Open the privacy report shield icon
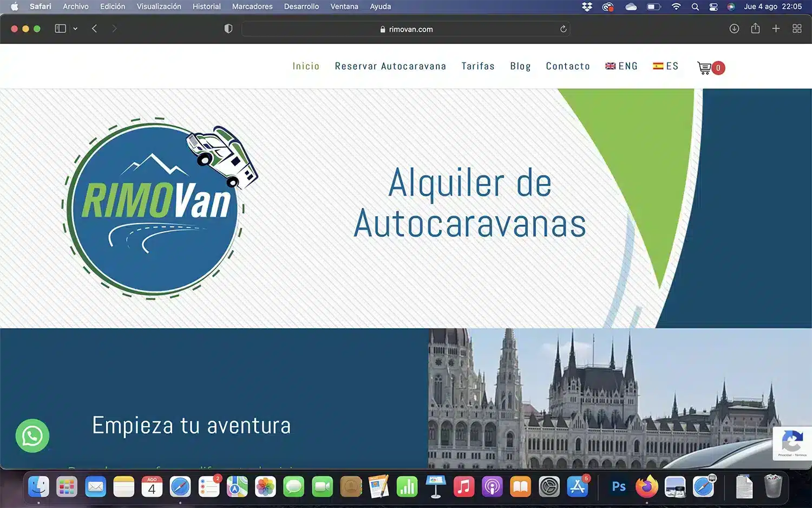This screenshot has width=812, height=508. click(x=228, y=29)
